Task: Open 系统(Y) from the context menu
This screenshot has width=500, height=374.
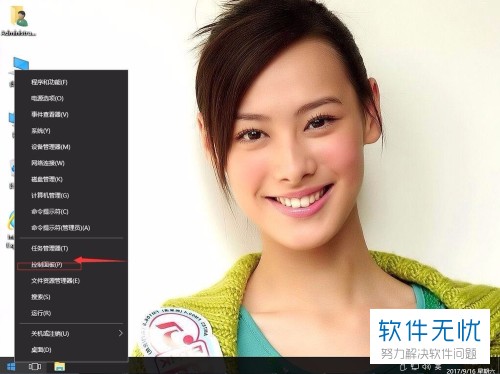Action: coord(71,131)
